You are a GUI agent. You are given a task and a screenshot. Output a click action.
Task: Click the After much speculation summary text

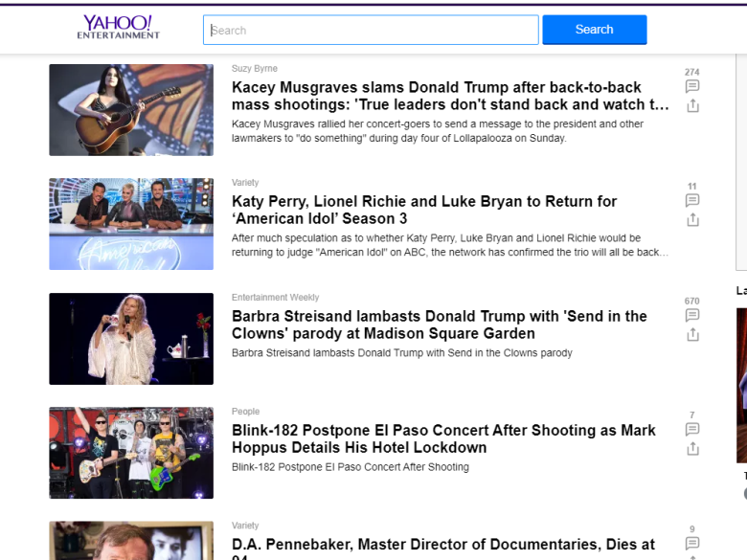(x=450, y=245)
